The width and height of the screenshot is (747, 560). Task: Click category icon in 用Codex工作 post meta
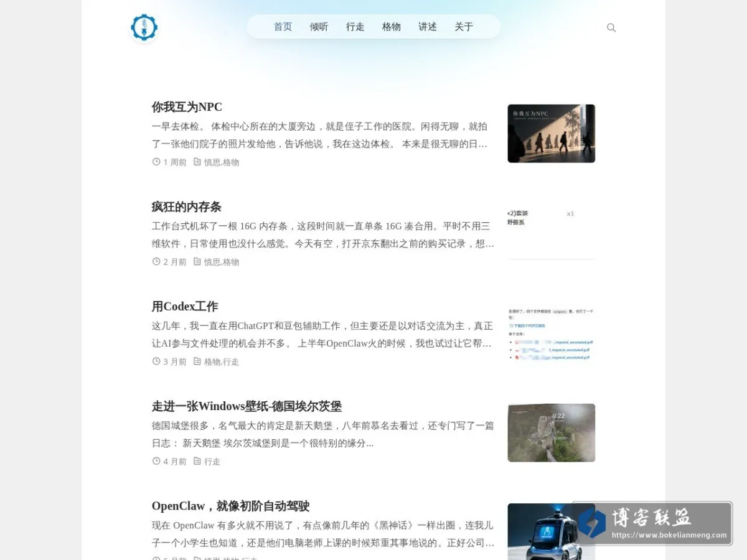click(197, 361)
